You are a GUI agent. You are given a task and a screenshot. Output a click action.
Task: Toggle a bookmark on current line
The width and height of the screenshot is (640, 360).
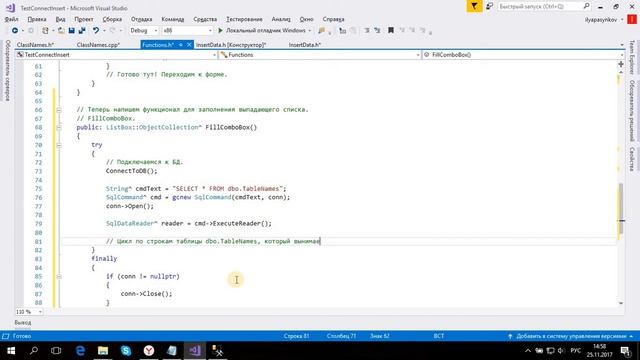pyautogui.click(x=391, y=31)
